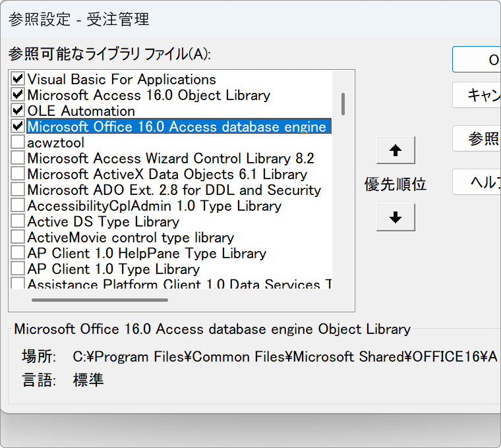Select AP Client 1.0 HelpPane Type Library
Viewport: 501px width, 448px height.
click(x=146, y=253)
